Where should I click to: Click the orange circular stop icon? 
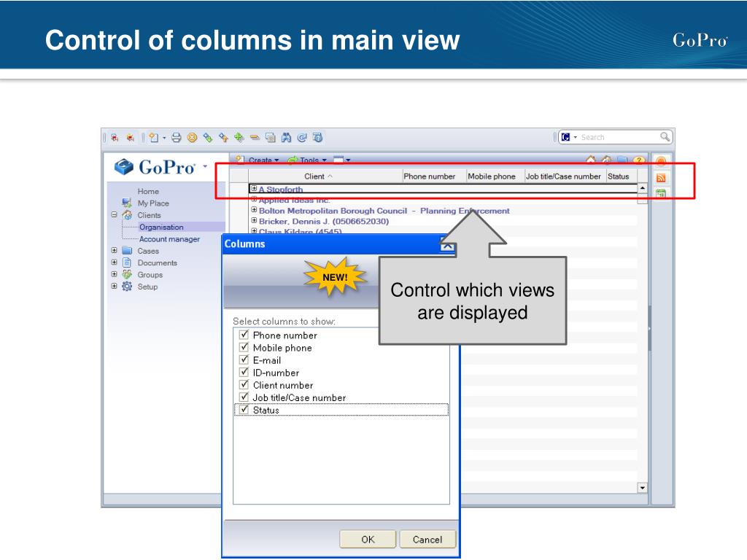point(192,138)
